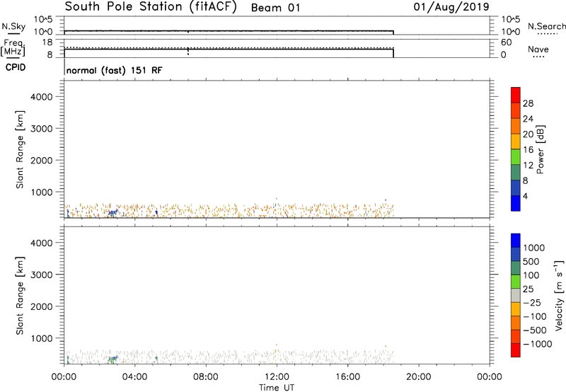Click the date '01/Aug/2019'
This screenshot has height=392, width=566.
pos(451,7)
